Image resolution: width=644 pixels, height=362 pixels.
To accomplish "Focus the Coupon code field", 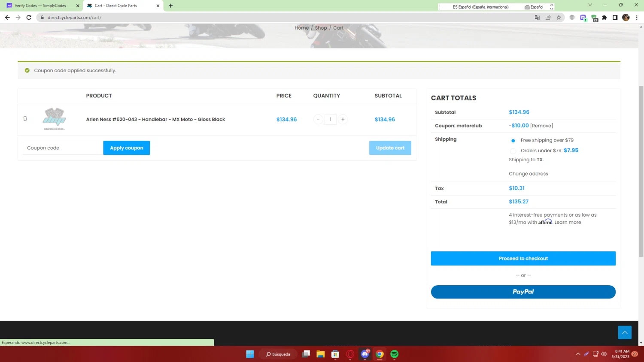I will pos(63,148).
